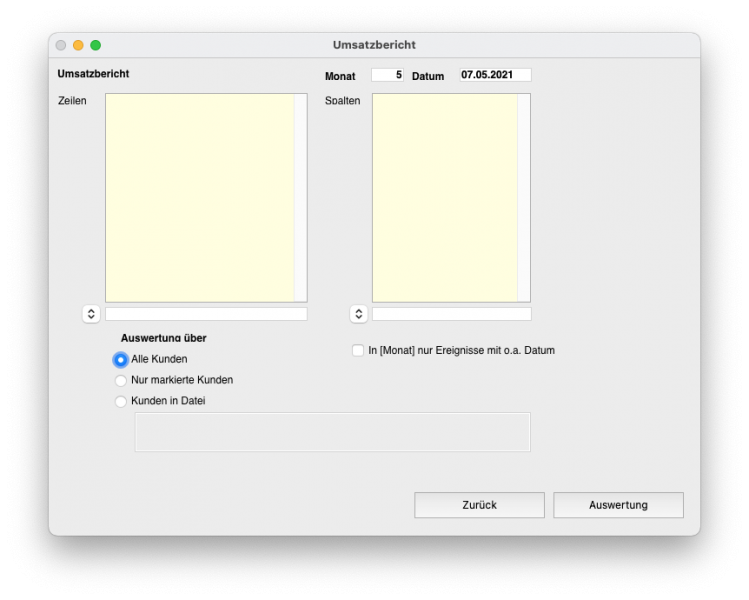Zoom the Umsatzbericht window with the green button

95,45
